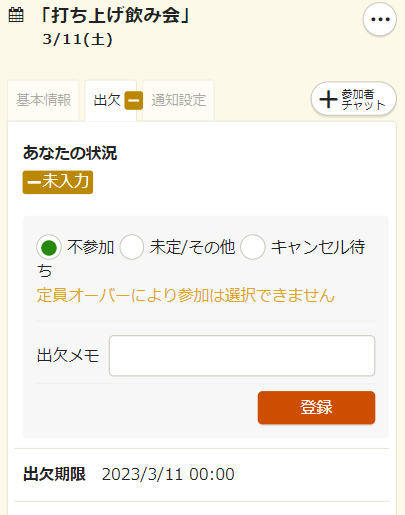Click the minus badge on the 出欠 tab
The height and width of the screenshot is (515, 405).
point(134,100)
